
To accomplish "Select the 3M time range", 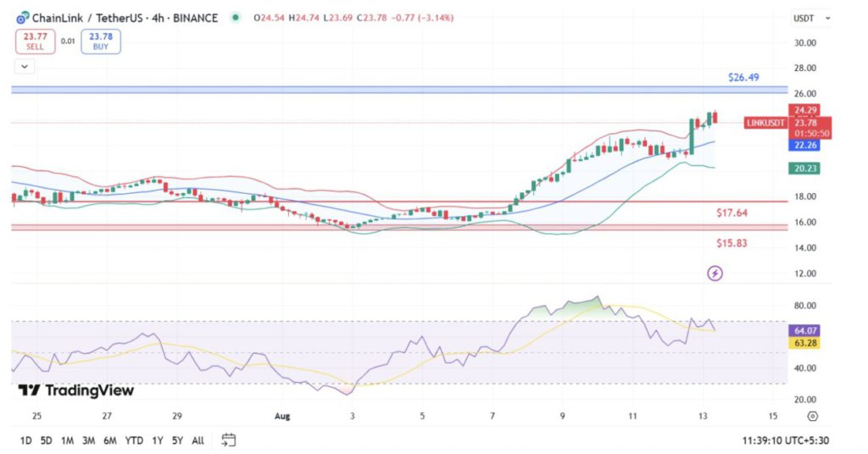I will tap(87, 440).
